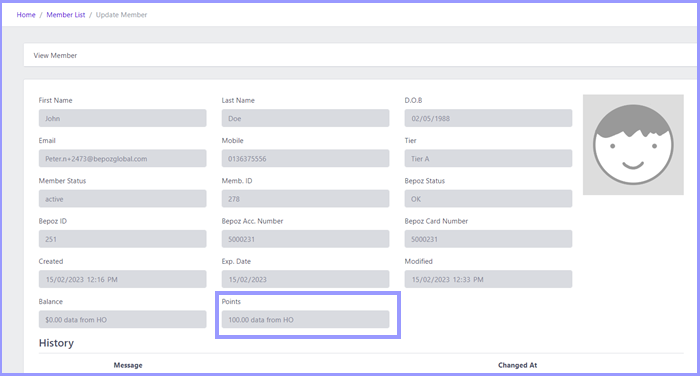Click the Created label
This screenshot has height=376, width=700.
coord(51,261)
